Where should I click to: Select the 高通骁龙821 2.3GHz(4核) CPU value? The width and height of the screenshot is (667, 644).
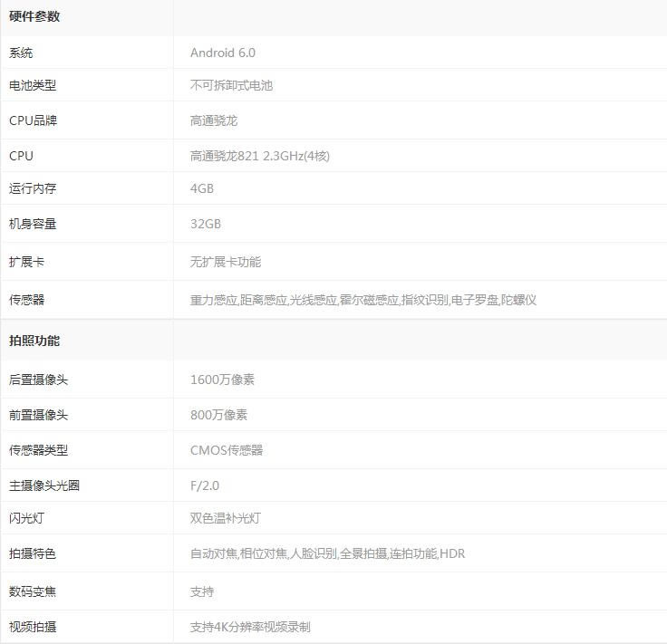260,156
